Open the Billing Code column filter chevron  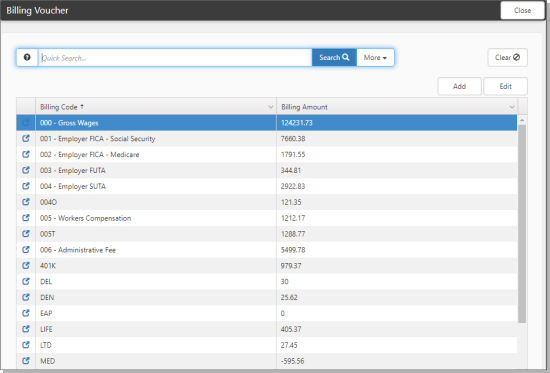pos(270,107)
